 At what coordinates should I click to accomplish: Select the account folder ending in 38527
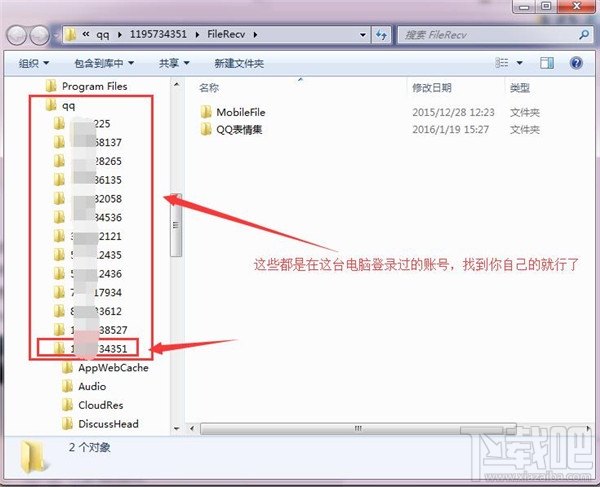90,330
